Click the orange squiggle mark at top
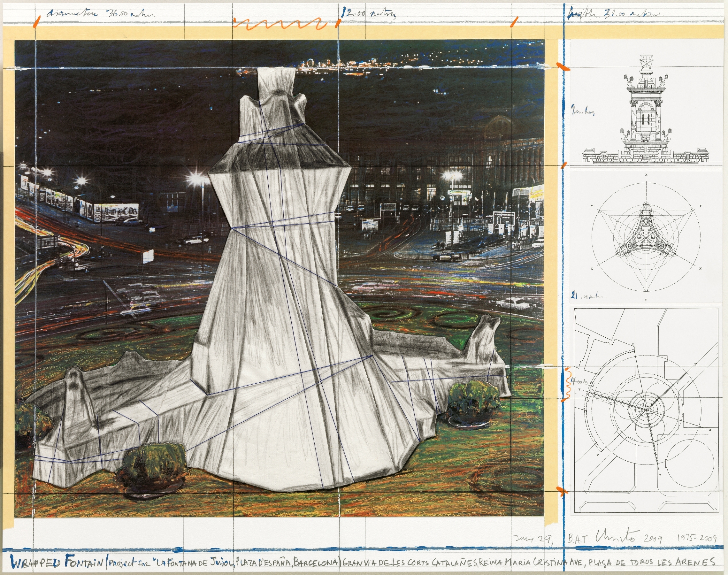Image resolution: width=728 pixels, height=575 pixels. (x=281, y=24)
